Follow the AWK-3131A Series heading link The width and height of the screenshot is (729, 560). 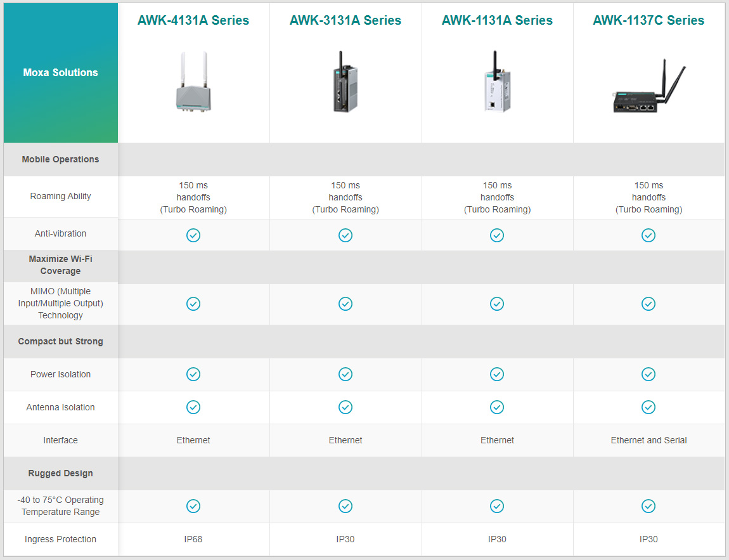point(345,20)
